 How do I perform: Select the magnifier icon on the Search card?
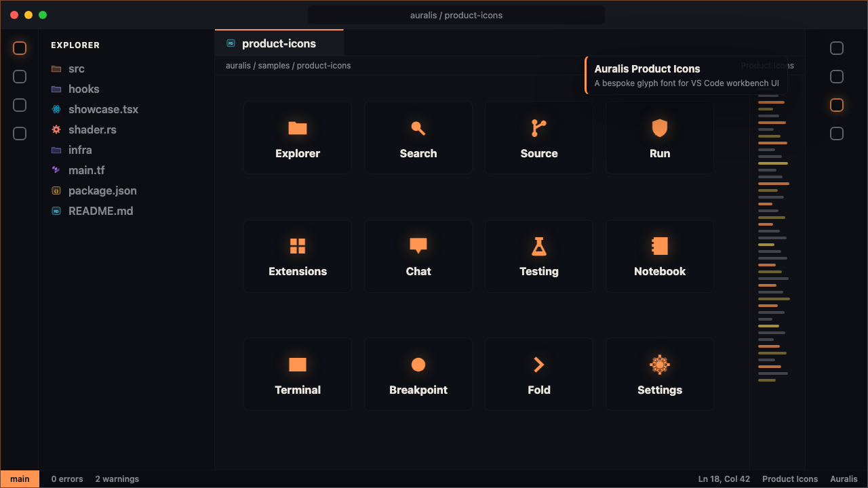pos(418,128)
